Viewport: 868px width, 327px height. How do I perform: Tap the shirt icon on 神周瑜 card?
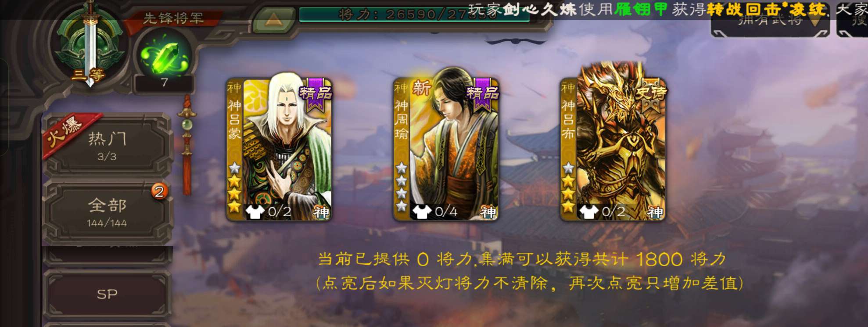421,212
